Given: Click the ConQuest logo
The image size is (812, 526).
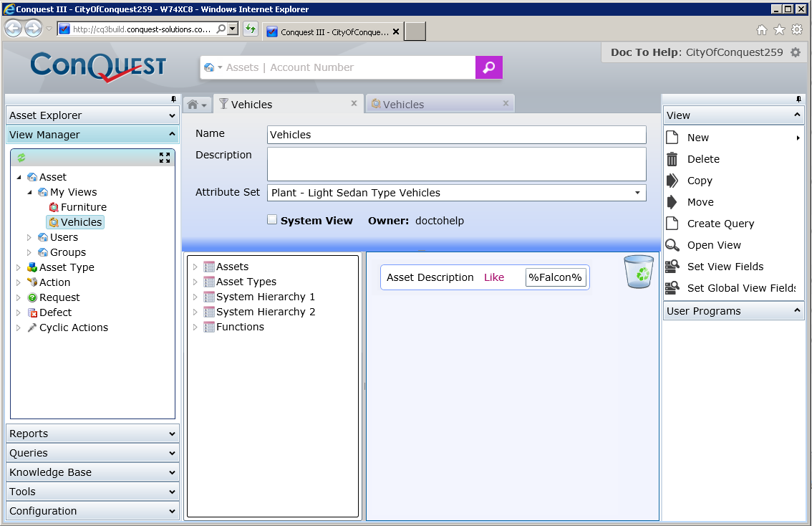Looking at the screenshot, I should coord(98,67).
